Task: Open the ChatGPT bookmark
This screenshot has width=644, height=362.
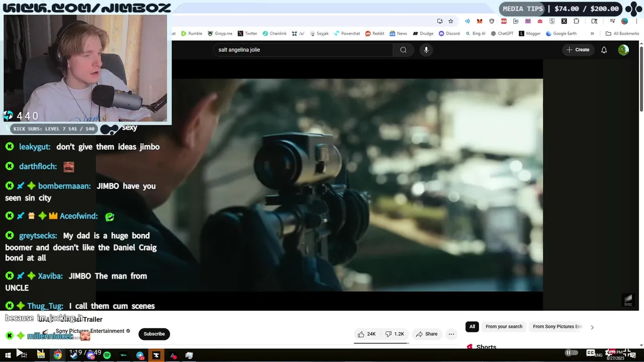Action: click(x=502, y=34)
